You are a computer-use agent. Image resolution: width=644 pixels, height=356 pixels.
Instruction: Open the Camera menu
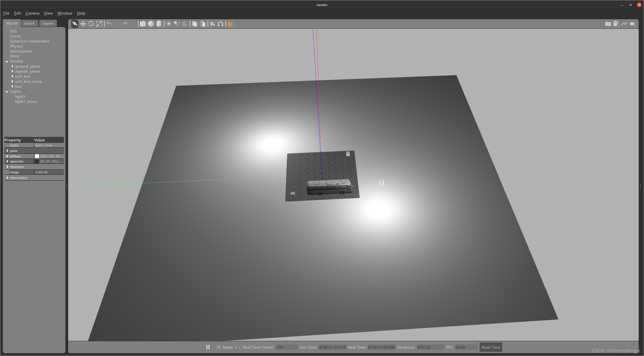32,13
